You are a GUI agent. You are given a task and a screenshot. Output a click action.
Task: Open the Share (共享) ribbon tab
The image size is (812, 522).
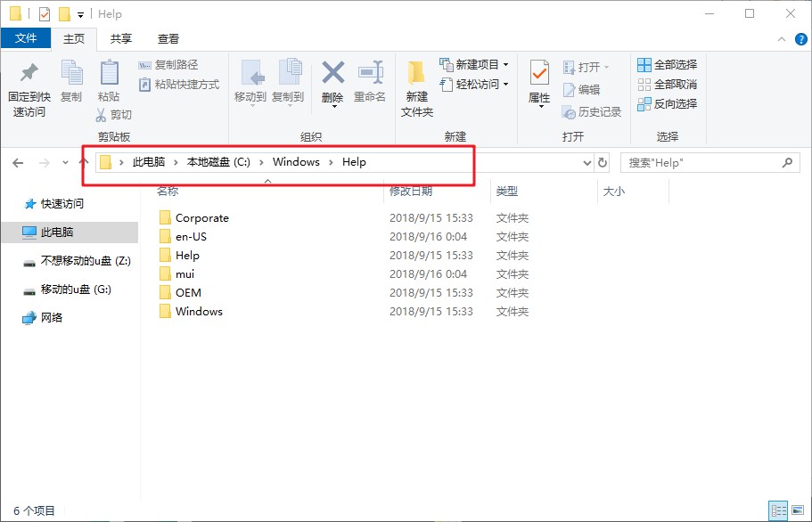tap(121, 38)
